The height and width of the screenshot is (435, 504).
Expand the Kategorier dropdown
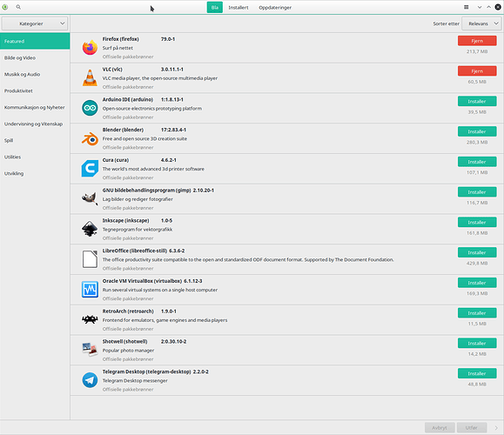pyautogui.click(x=35, y=23)
